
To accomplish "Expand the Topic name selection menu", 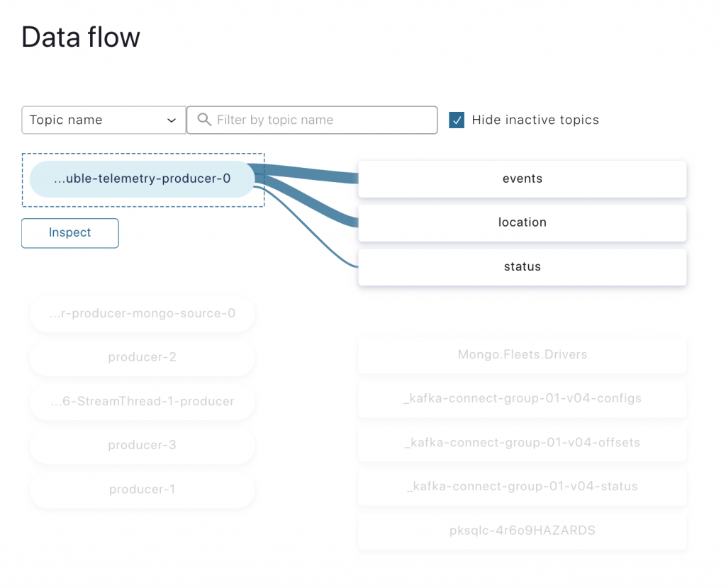I will (104, 120).
